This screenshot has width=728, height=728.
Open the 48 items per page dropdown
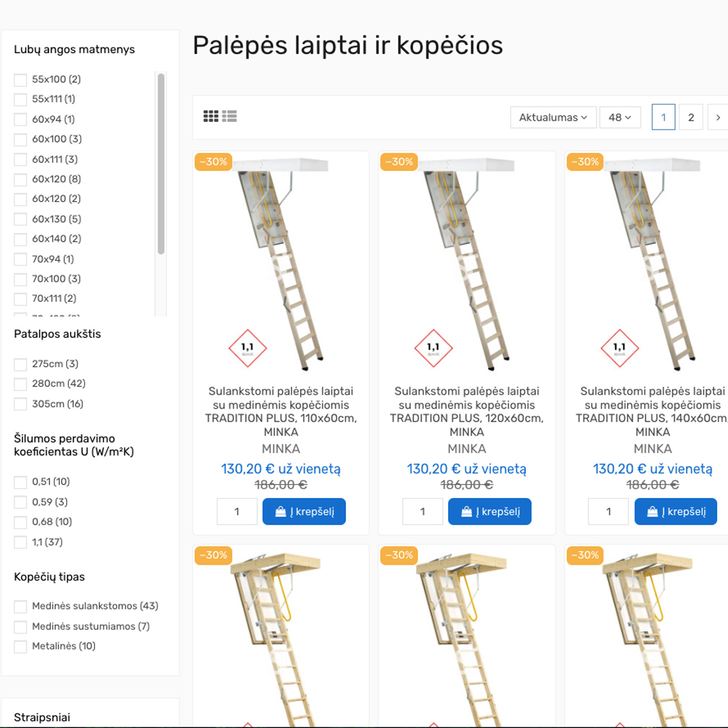pyautogui.click(x=620, y=117)
